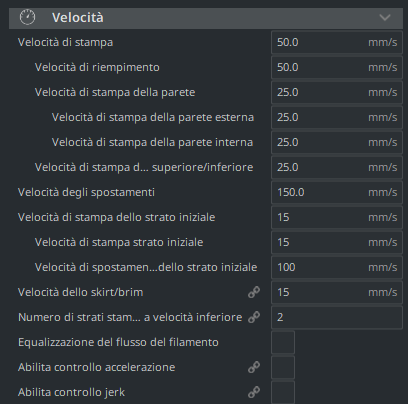Click Numero di strati value field
Image resolution: width=408 pixels, height=404 pixels.
coord(337,317)
